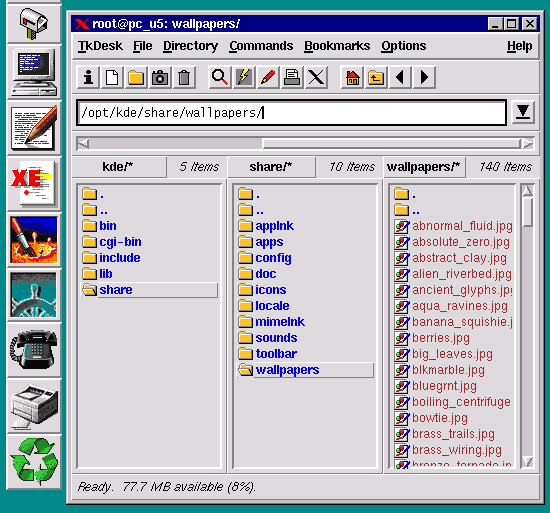Click the mailbox icon in the app bar
The width and height of the screenshot is (550, 513).
click(34, 23)
